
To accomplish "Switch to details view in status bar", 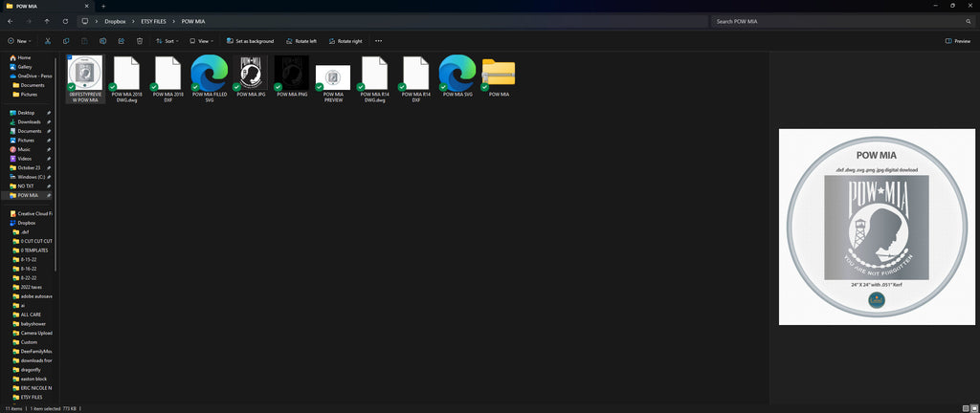I will click(966, 408).
